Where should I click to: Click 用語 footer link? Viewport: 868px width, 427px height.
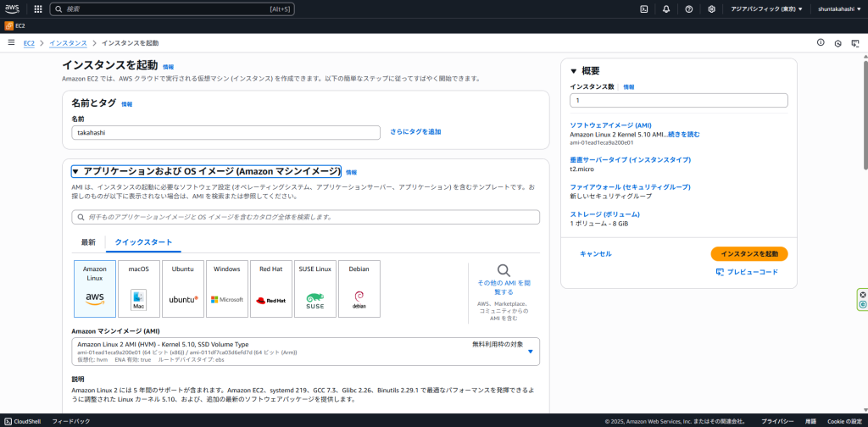point(810,421)
